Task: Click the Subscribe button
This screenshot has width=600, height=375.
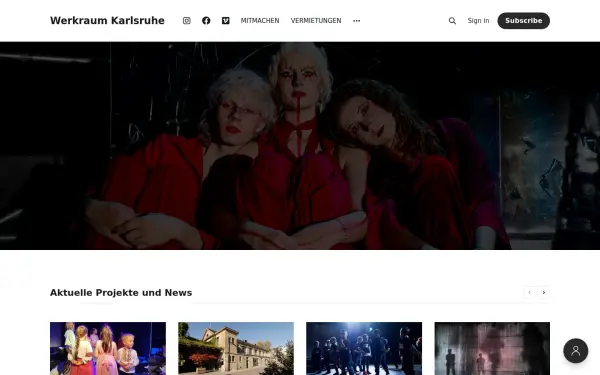Action: (523, 21)
